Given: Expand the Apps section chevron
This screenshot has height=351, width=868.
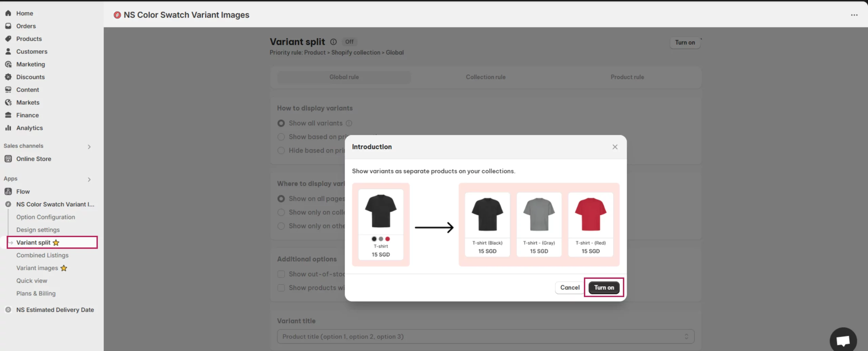Looking at the screenshot, I should click(x=89, y=180).
